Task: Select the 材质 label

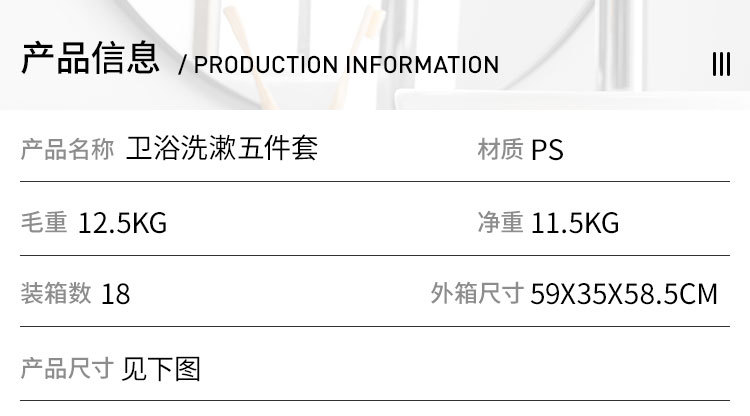Action: click(x=500, y=150)
